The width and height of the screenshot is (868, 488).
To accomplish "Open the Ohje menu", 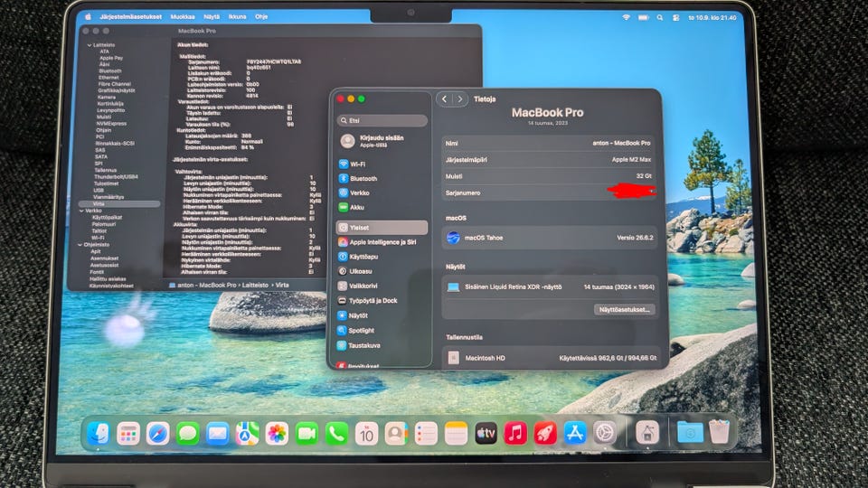I will (x=261, y=17).
